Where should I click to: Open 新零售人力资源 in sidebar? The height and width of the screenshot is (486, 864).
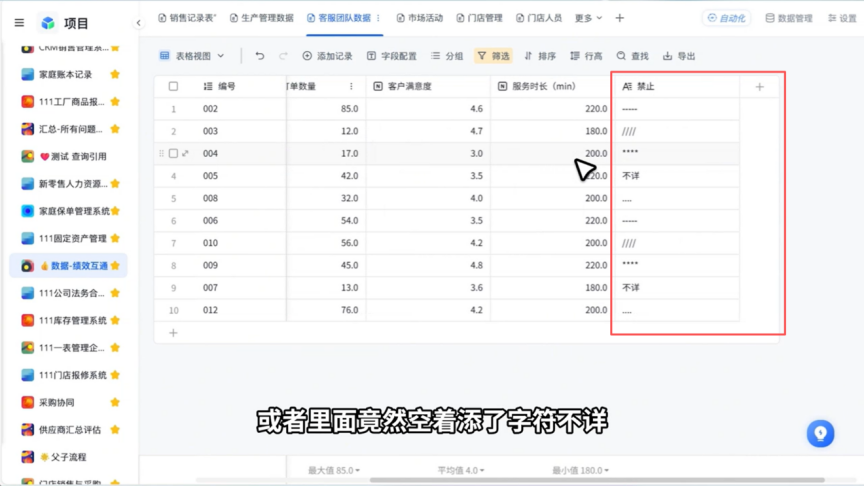[69, 183]
